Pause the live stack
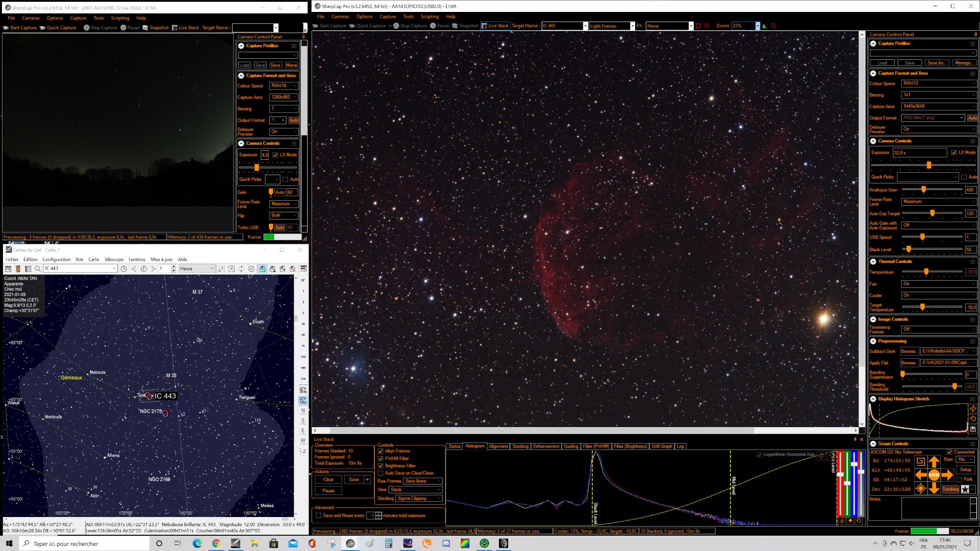 [328, 491]
